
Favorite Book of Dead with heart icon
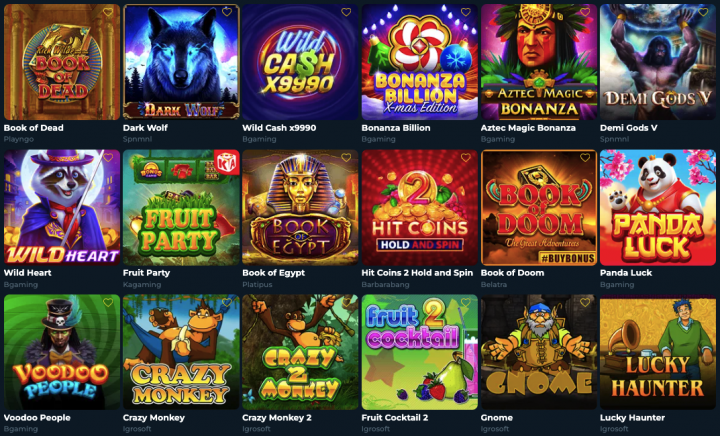click(108, 12)
